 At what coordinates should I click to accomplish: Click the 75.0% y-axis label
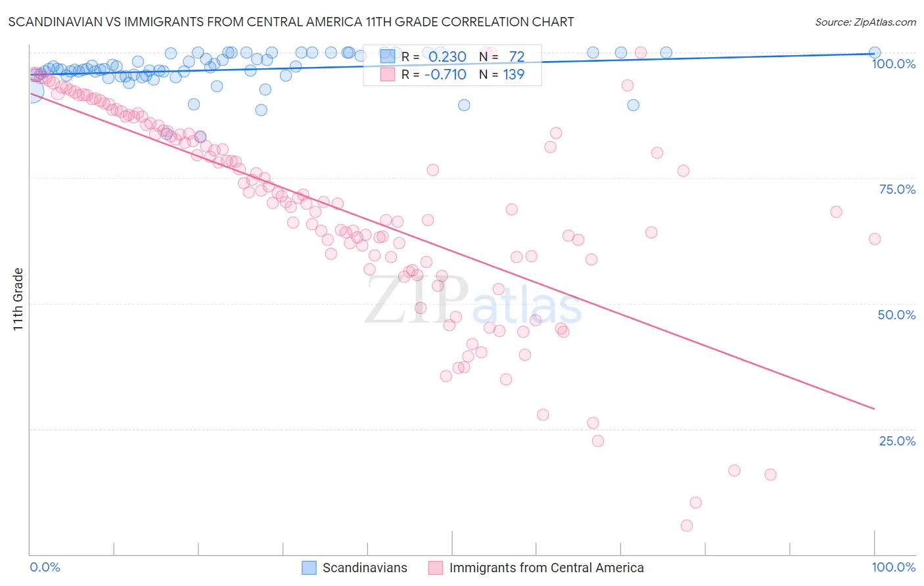(897, 189)
